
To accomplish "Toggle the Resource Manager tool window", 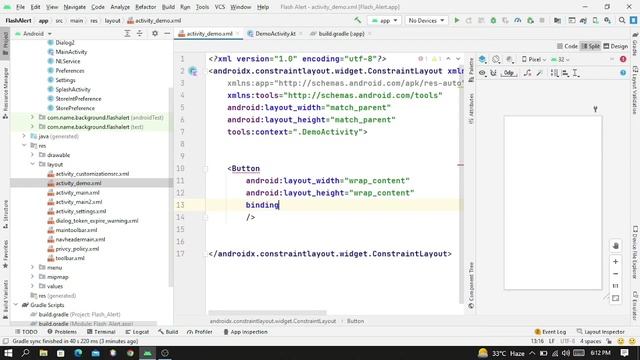I will pos(5,93).
